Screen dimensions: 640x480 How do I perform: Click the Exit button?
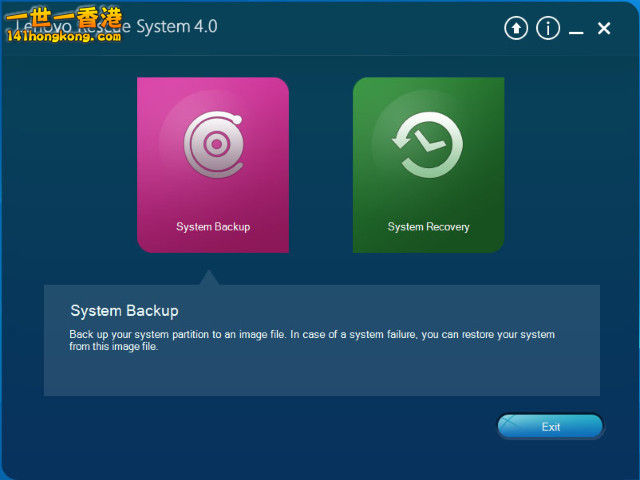tap(550, 427)
